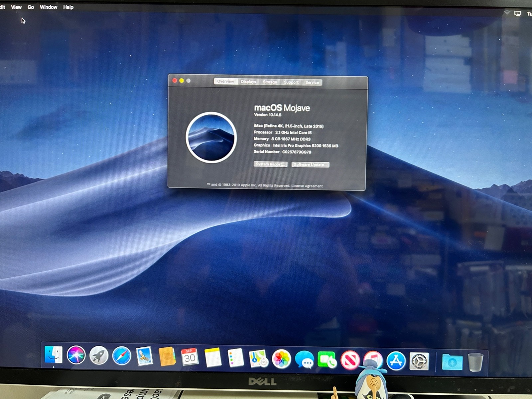Launch Siri from the Dock

pyautogui.click(x=76, y=355)
